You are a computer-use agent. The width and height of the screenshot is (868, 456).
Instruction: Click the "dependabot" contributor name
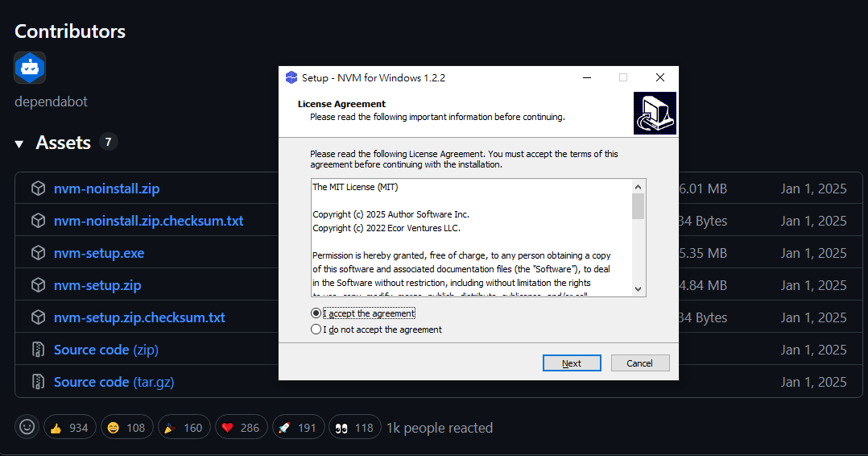[x=51, y=102]
